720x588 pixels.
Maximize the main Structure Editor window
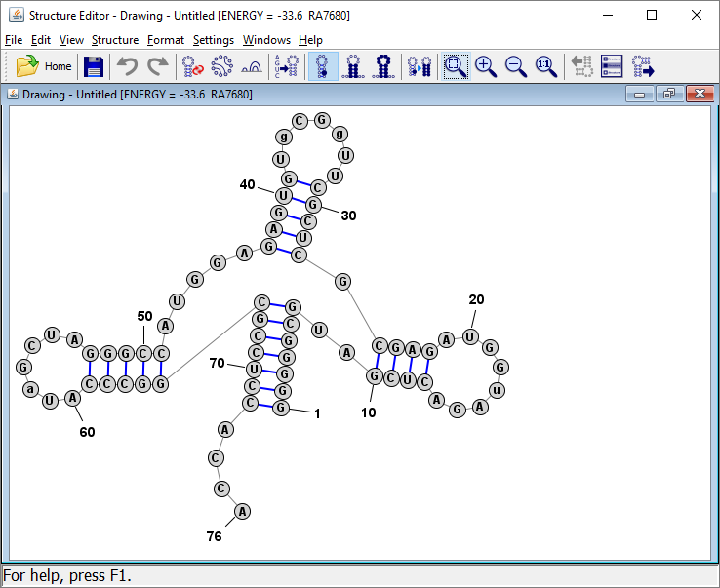click(x=652, y=15)
